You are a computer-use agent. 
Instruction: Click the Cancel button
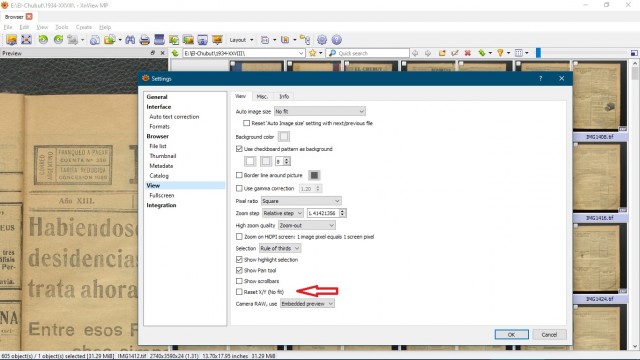coord(549,335)
